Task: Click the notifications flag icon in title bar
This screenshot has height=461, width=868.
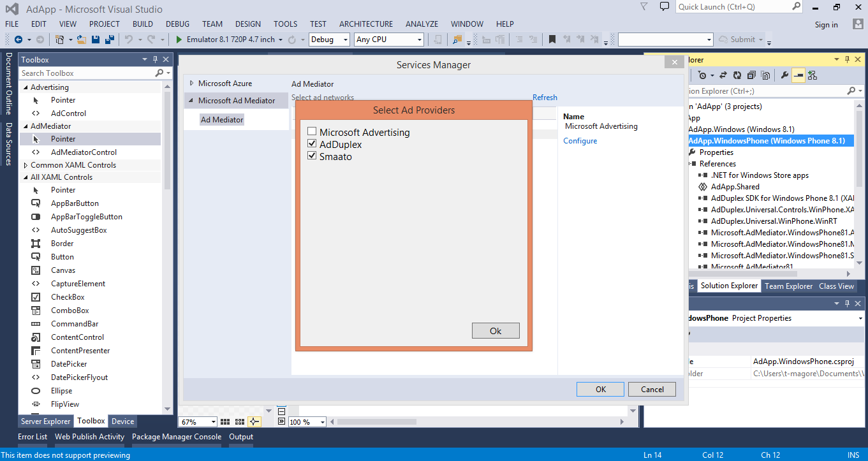Action: [644, 7]
